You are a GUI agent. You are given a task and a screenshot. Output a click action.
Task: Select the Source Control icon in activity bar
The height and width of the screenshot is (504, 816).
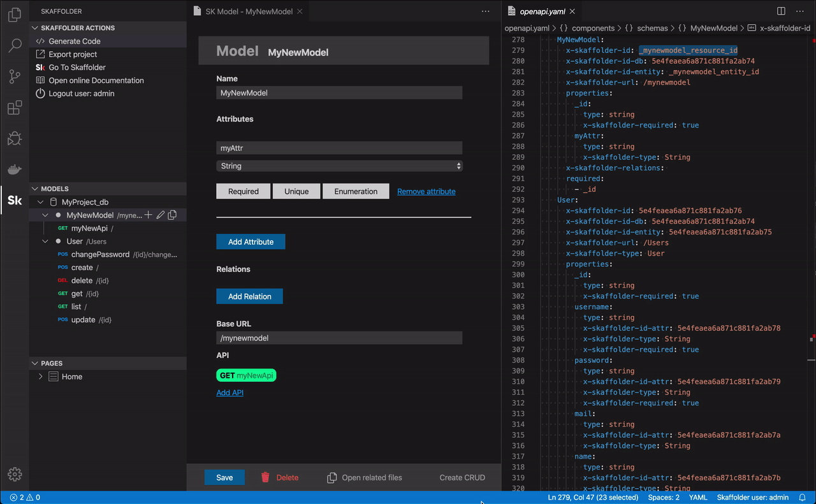14,76
